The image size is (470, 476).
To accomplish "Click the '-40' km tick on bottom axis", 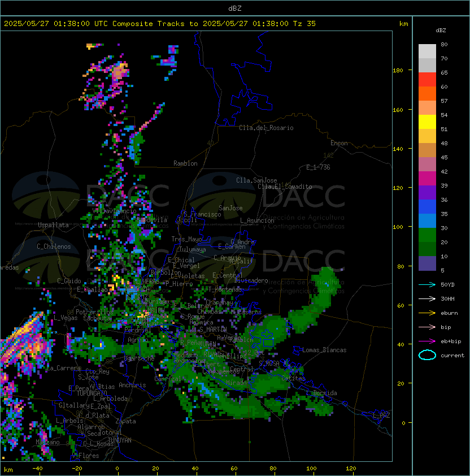I will (37, 469).
